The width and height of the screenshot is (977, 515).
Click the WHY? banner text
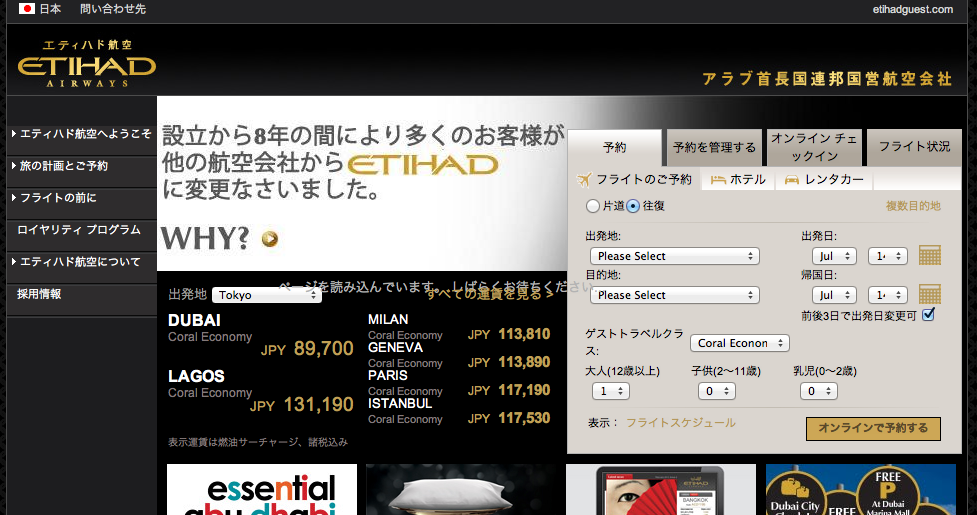point(205,239)
